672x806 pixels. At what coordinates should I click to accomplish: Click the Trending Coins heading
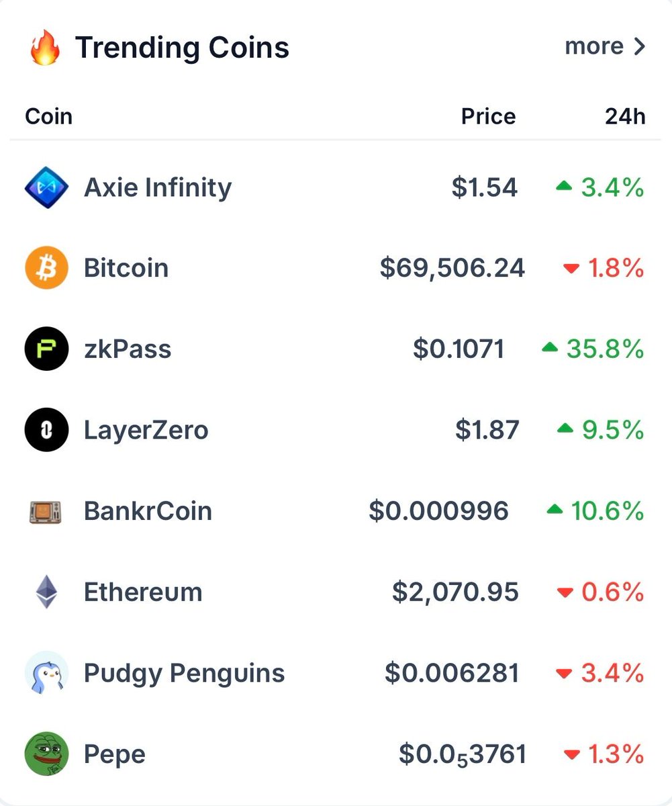[182, 48]
